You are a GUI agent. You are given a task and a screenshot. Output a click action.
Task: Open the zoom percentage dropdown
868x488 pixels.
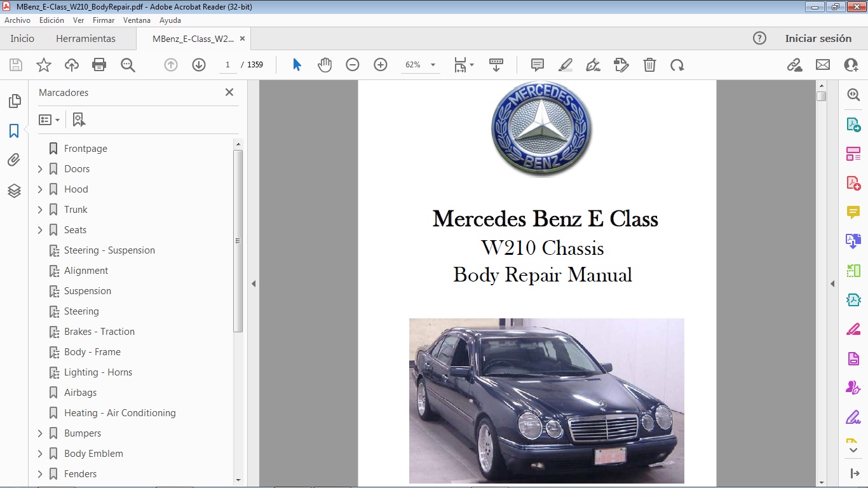tap(432, 64)
